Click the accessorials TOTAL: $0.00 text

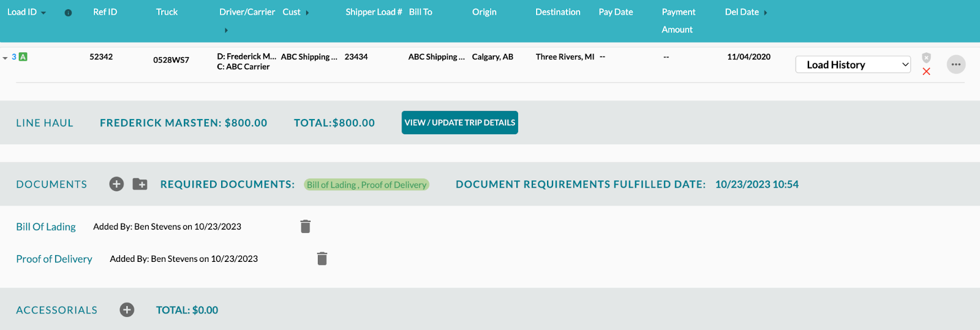click(x=187, y=310)
